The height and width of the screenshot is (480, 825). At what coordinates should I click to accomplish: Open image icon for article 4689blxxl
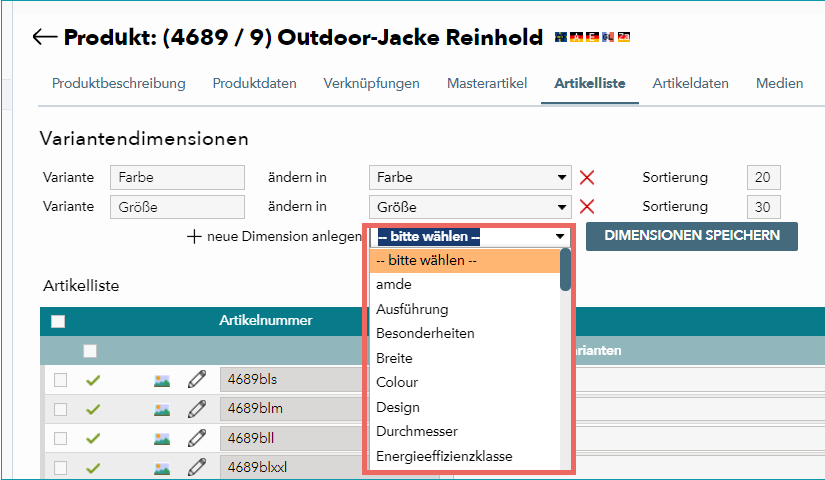click(x=162, y=468)
